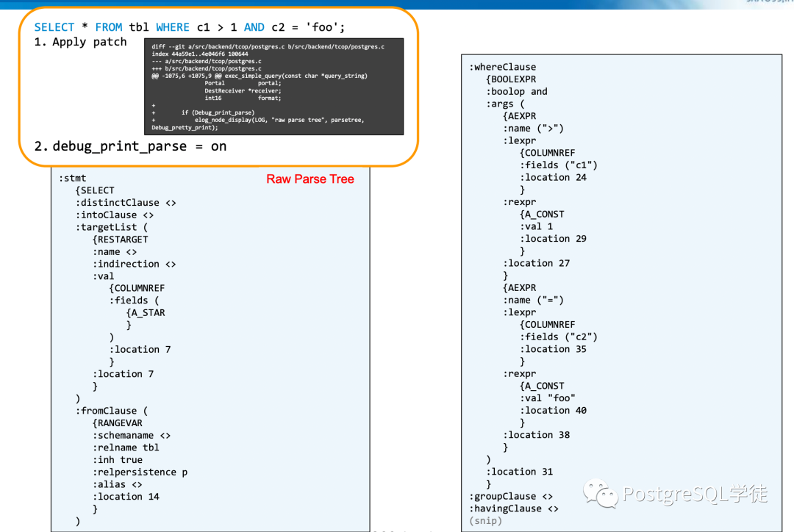794x532 pixels.
Task: Click the ":distinctClause <>" line
Action: (126, 203)
